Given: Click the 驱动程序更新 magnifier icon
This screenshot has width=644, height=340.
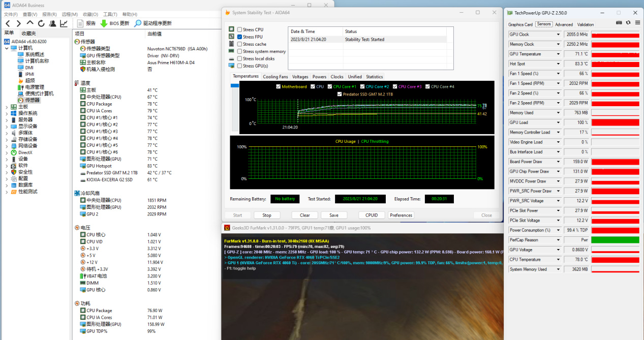Looking at the screenshot, I should pyautogui.click(x=138, y=23).
